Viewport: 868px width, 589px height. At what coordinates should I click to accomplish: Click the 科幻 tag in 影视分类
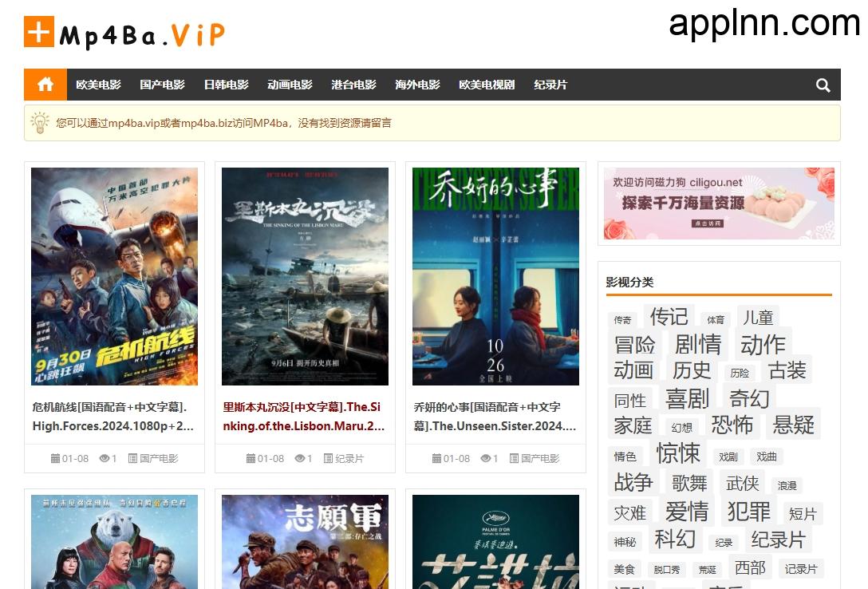(x=675, y=540)
